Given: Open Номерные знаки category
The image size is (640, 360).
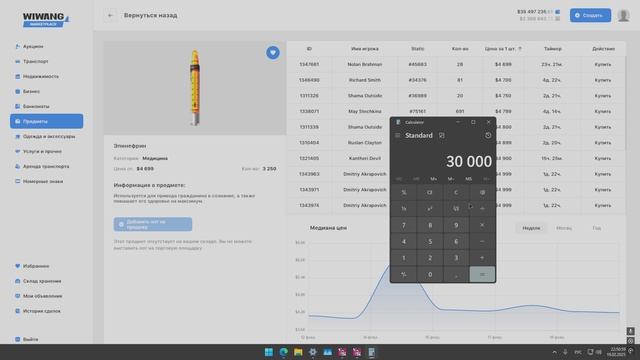Looking at the screenshot, I should (x=39, y=181).
